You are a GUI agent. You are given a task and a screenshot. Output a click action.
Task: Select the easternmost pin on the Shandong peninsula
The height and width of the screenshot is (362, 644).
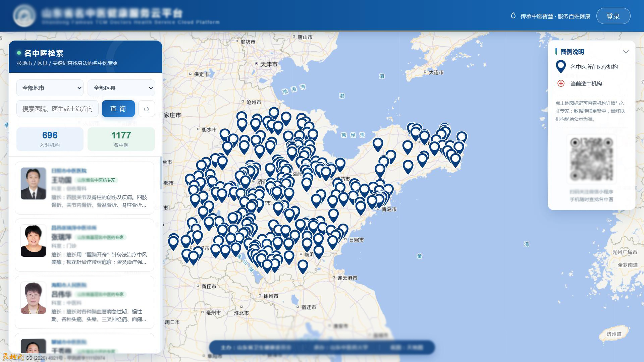pos(462,137)
